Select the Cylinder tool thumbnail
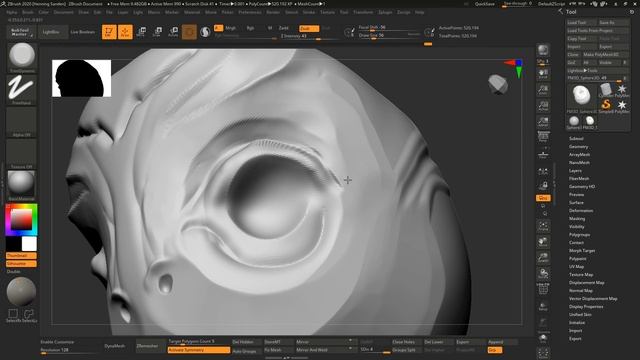The height and width of the screenshot is (360, 640). pos(606,90)
